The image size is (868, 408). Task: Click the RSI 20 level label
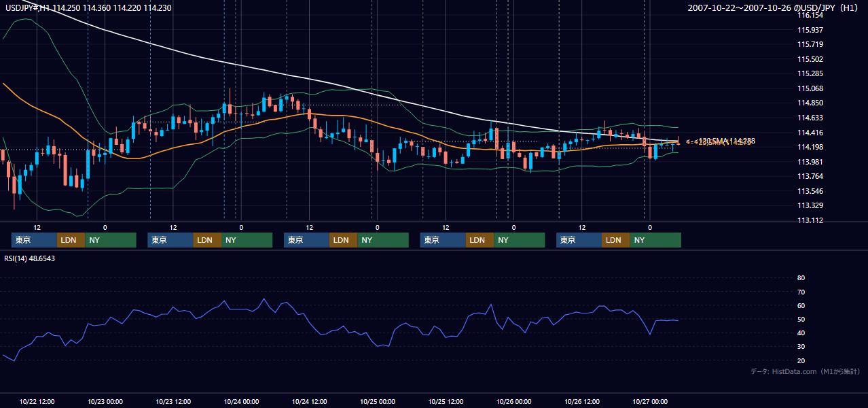[801, 360]
